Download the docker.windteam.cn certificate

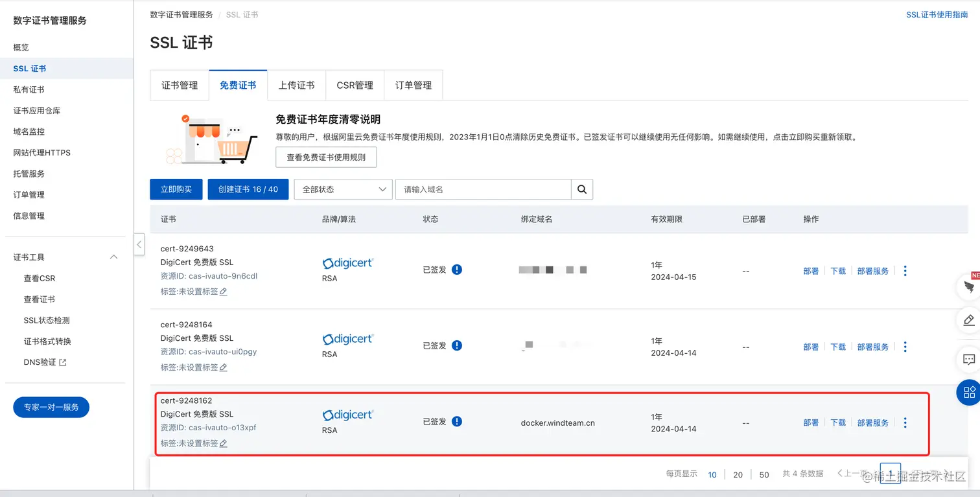click(838, 422)
